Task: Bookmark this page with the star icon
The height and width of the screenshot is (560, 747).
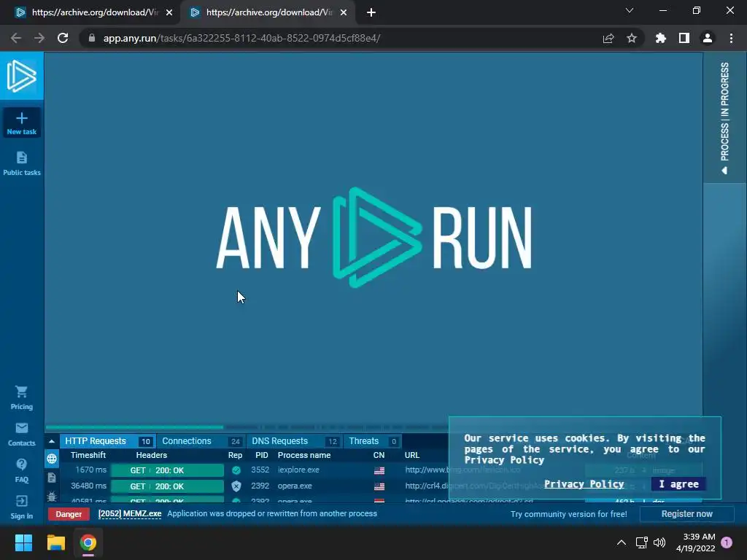Action: coord(632,38)
